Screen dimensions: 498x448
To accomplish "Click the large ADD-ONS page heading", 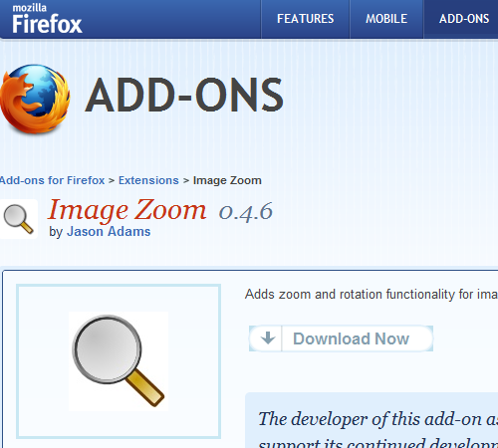I will (x=184, y=95).
